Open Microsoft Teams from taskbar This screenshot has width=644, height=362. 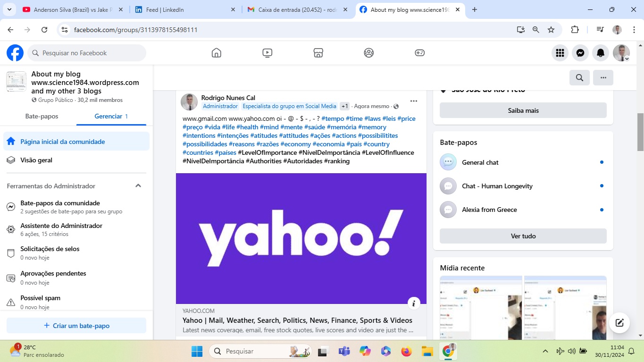coord(344,351)
